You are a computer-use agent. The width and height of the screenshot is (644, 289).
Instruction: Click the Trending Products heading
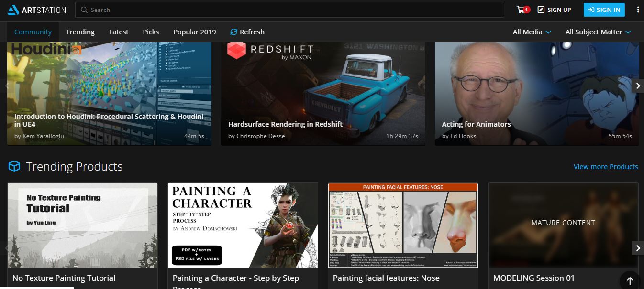(74, 166)
